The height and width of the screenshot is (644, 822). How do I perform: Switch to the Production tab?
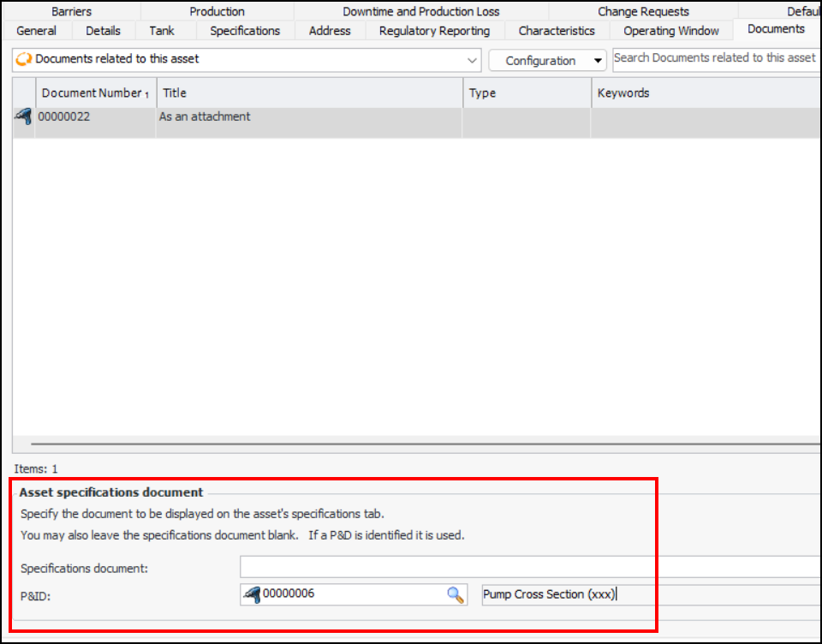217,11
